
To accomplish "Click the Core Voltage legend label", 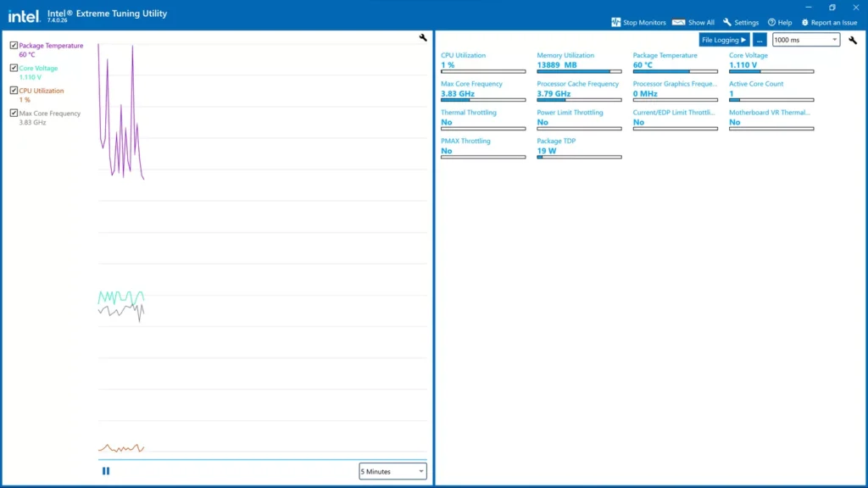I will (x=38, y=68).
